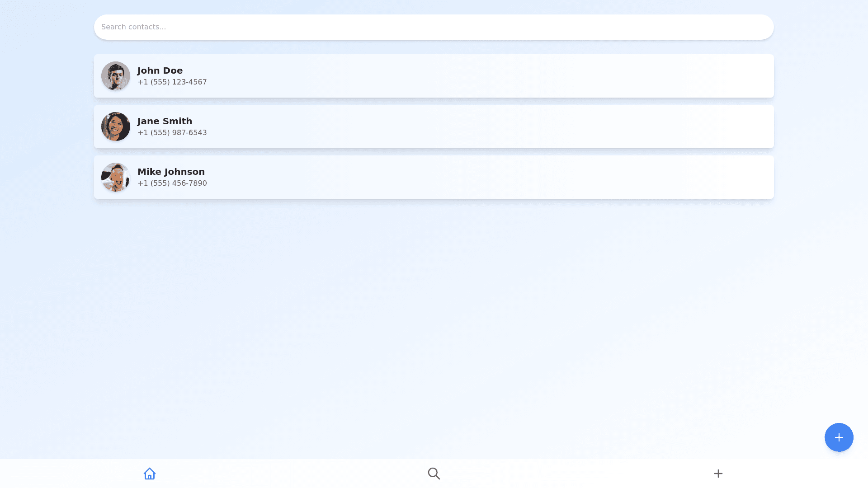Image resolution: width=868 pixels, height=488 pixels.
Task: Click phone number +1 (555) 987-6543
Action: pos(172,133)
